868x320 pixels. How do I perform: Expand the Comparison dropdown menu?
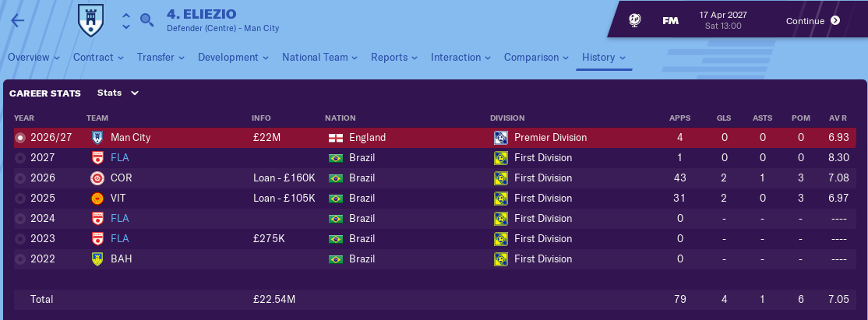(x=537, y=58)
